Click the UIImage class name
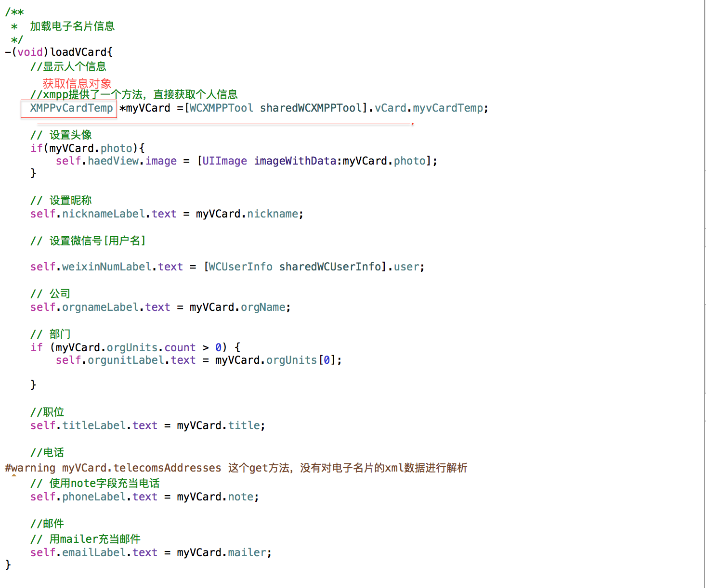706x588 pixels. [x=224, y=161]
